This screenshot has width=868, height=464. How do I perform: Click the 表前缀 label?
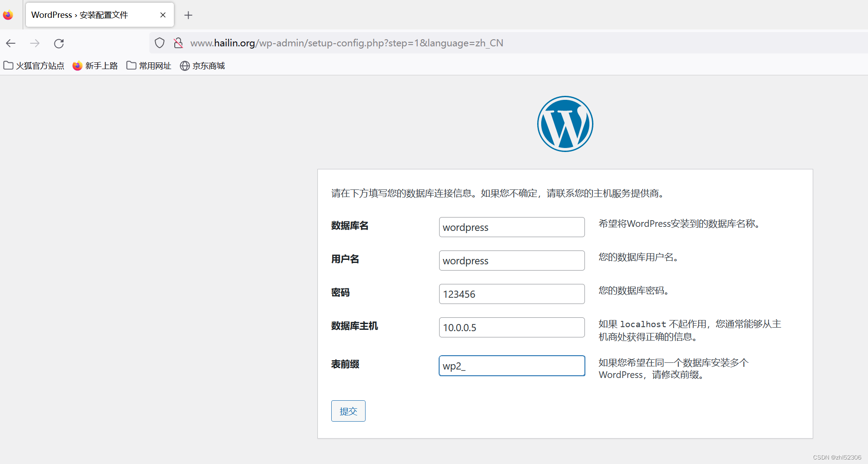tap(345, 365)
